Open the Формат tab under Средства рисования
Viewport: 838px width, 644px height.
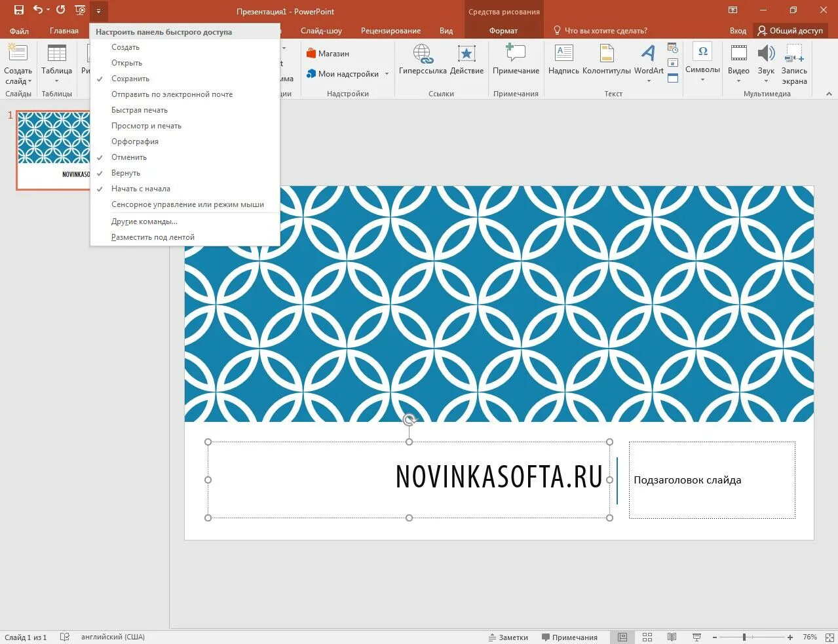click(503, 30)
